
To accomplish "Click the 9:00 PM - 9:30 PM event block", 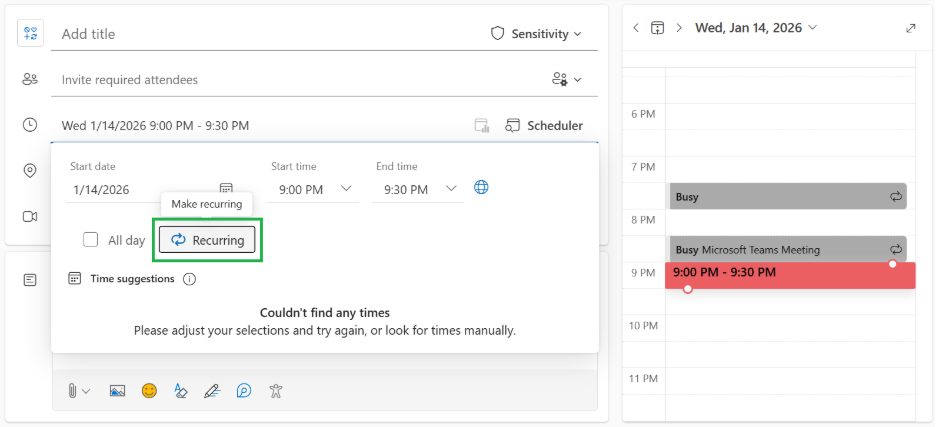I will [x=790, y=275].
